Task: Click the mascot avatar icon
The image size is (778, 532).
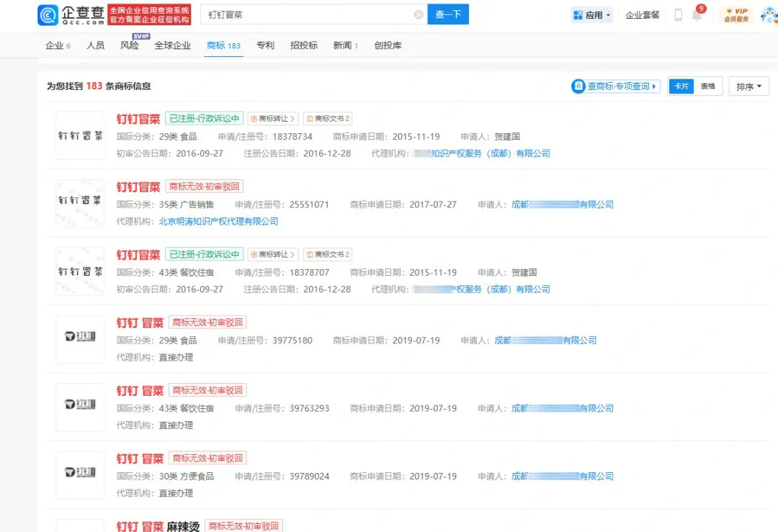Action: tap(769, 15)
